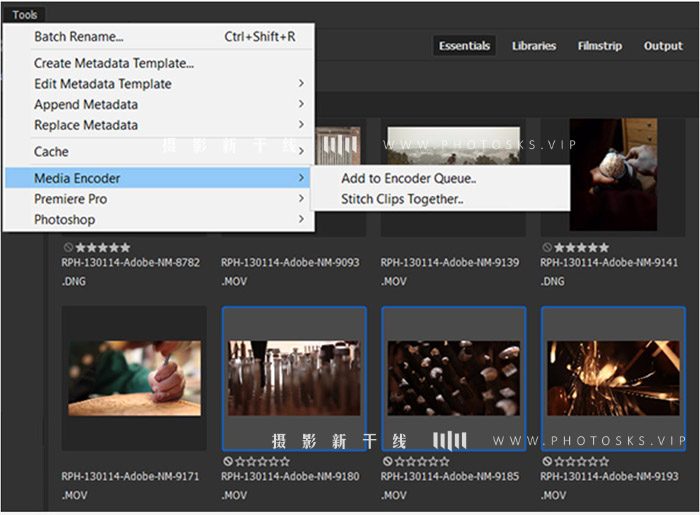Click the fifth star of NM-8782
The width and height of the screenshot is (700, 515).
(125, 247)
